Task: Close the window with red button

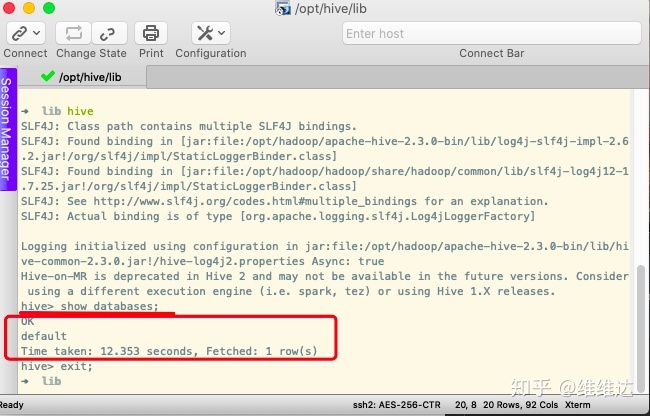Action: tap(9, 8)
